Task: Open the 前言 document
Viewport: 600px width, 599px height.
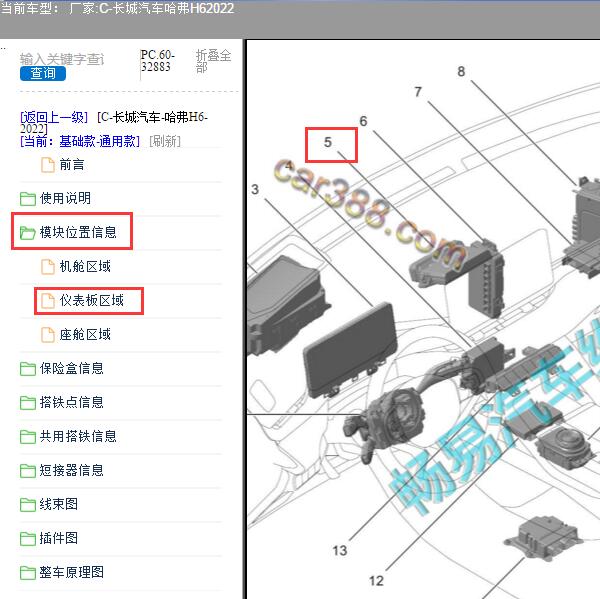Action: [72, 165]
